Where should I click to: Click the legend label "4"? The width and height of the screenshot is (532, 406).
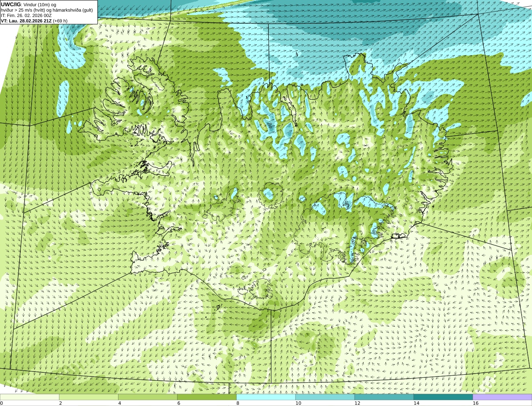(119, 403)
